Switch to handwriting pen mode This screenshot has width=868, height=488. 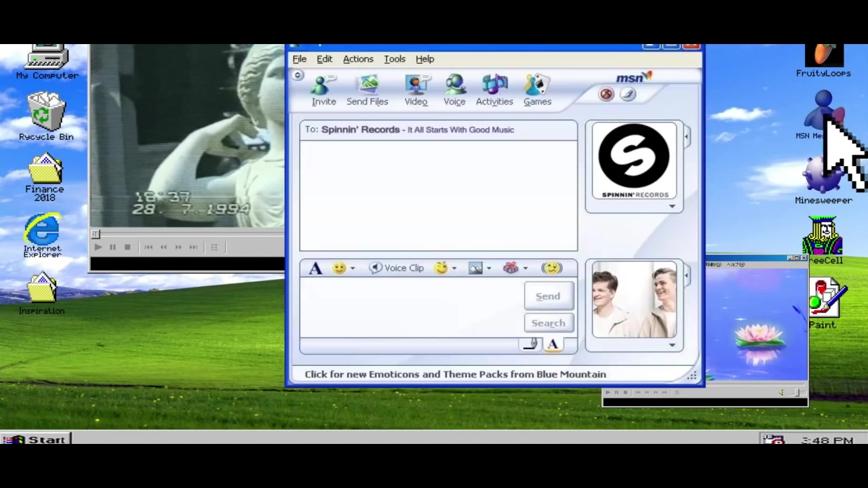tap(531, 344)
